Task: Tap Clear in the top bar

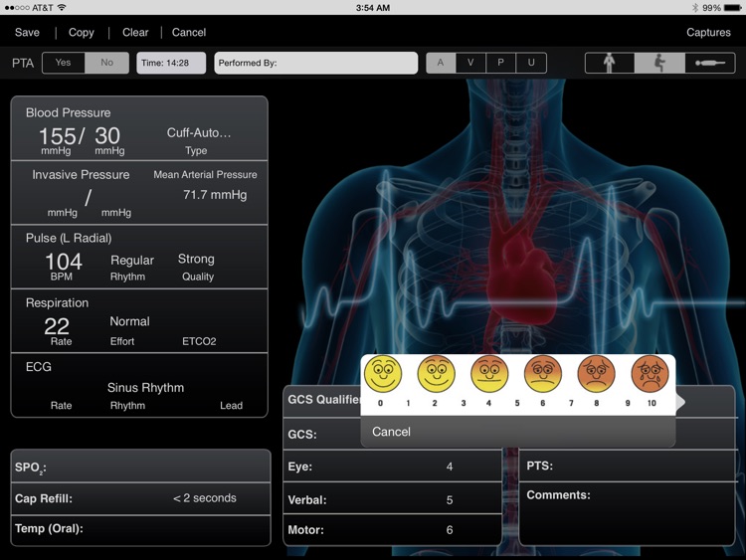Action: click(135, 33)
